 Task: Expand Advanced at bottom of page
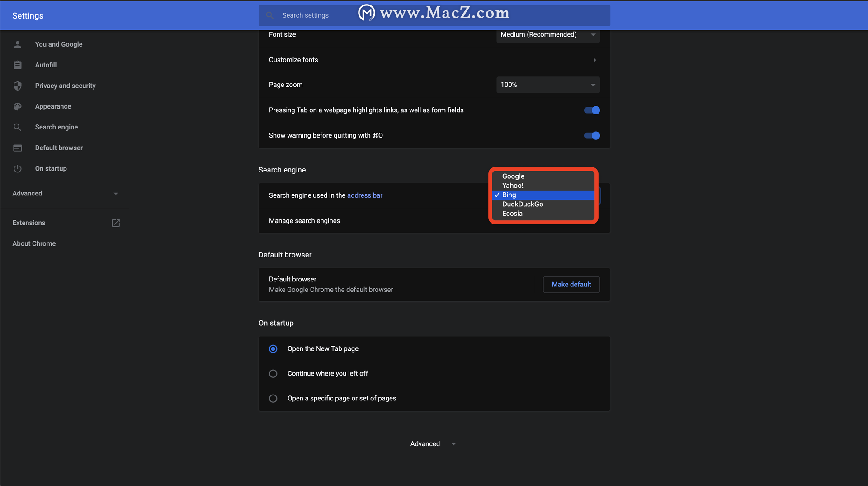point(433,444)
